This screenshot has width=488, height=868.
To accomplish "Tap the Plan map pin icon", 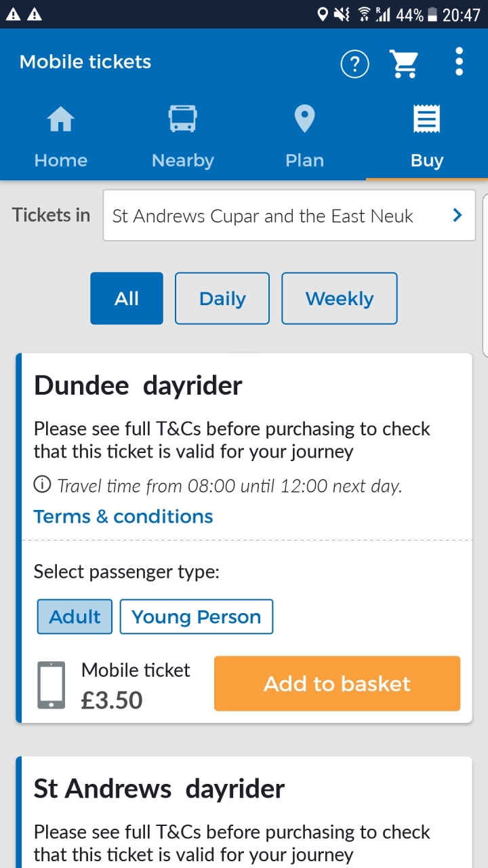I will click(304, 119).
